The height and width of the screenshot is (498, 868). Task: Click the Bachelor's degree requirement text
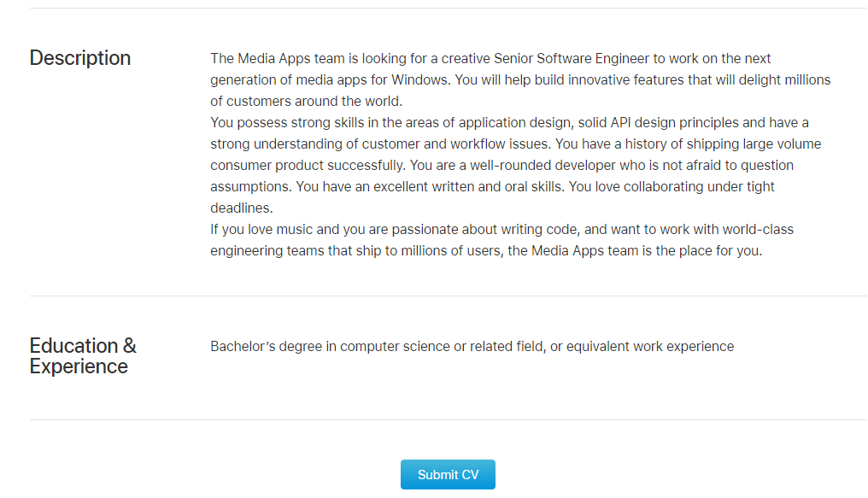[x=472, y=346]
